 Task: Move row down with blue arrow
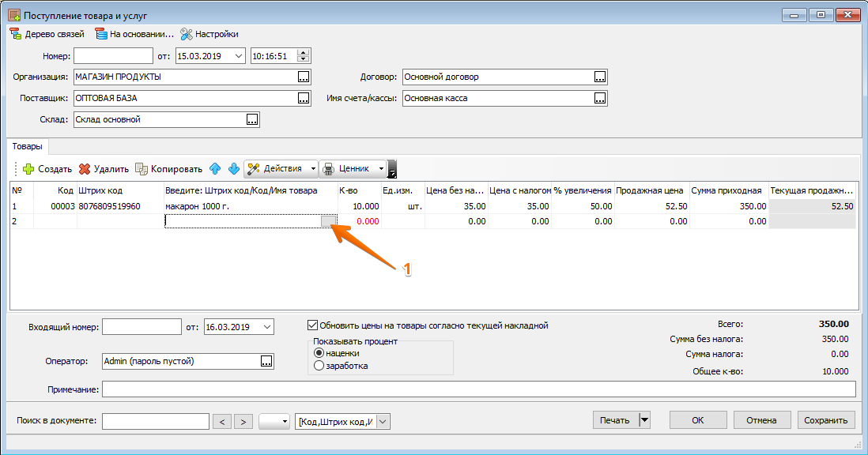click(x=233, y=168)
